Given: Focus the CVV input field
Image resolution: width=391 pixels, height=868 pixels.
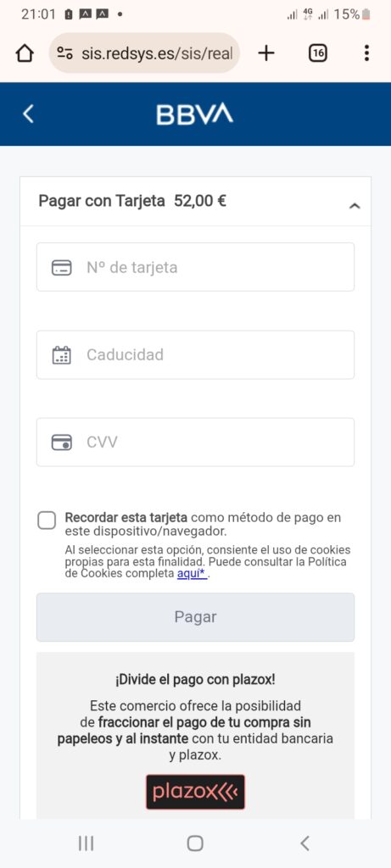Looking at the screenshot, I should (x=195, y=442).
